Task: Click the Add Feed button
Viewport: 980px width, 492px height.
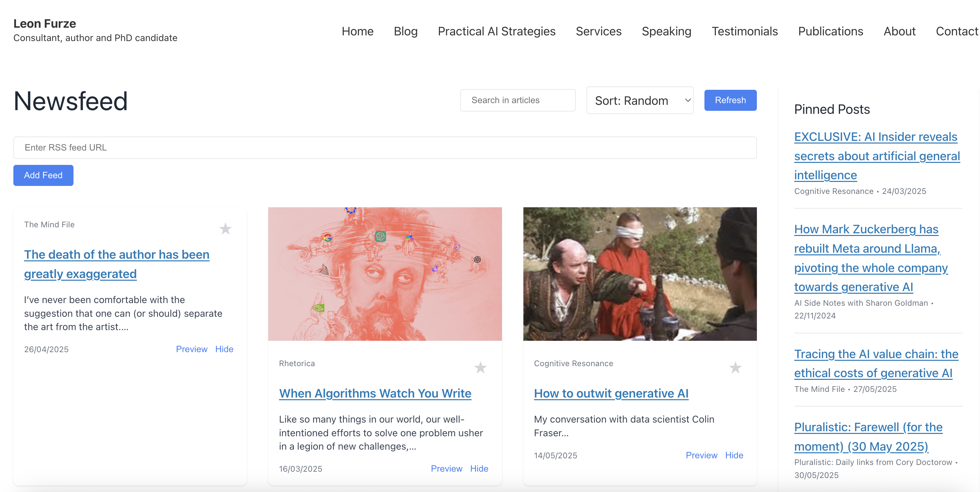Action: pos(43,175)
